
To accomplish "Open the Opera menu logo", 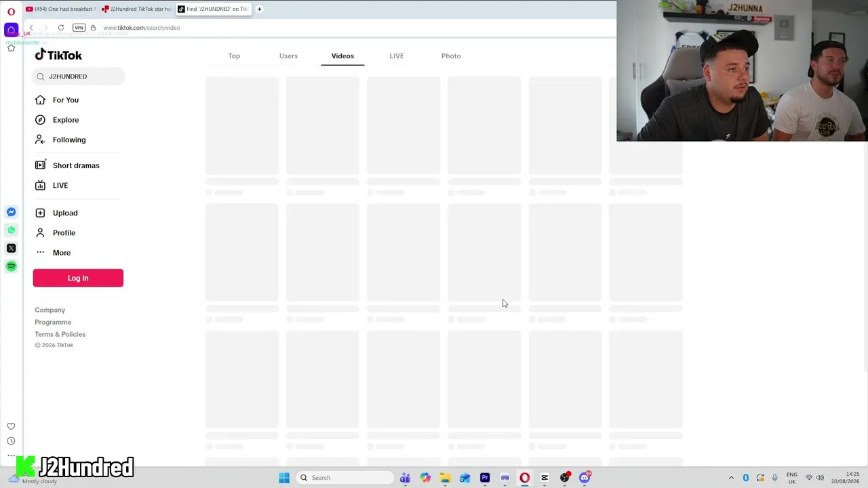I will pyautogui.click(x=11, y=12).
